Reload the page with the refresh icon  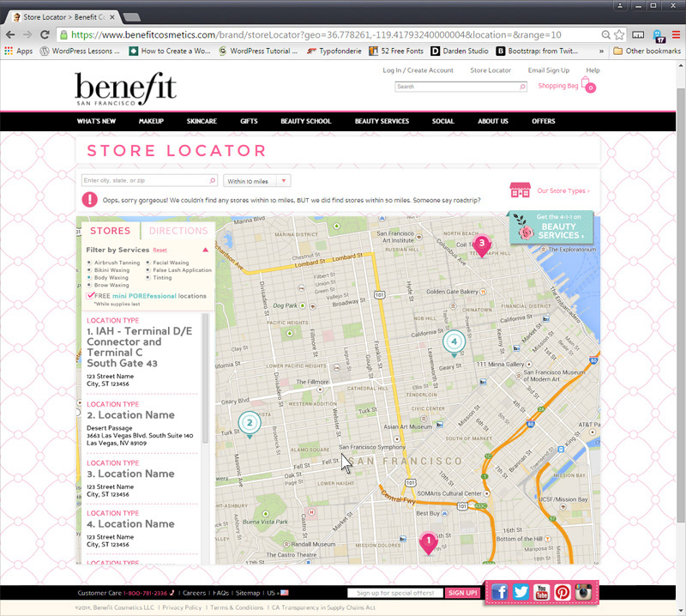click(45, 34)
